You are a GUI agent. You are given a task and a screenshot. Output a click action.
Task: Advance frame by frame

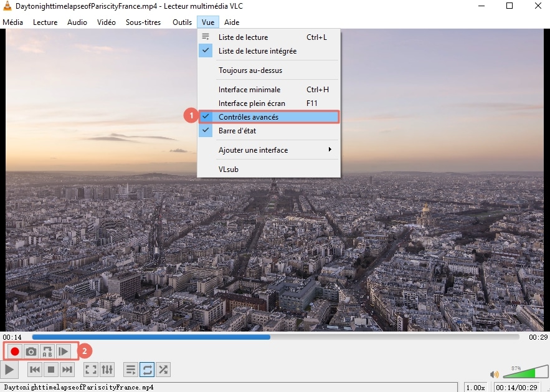(x=63, y=351)
